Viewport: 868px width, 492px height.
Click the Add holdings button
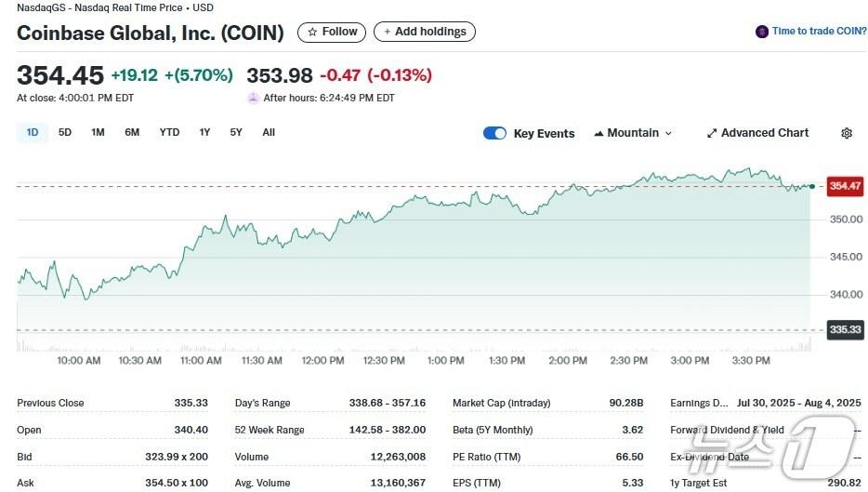(x=425, y=32)
